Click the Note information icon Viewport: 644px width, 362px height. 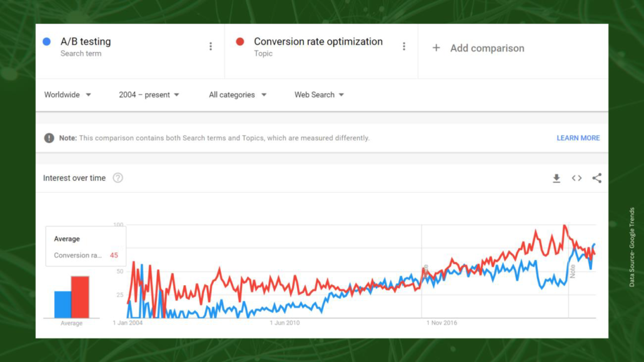click(49, 138)
